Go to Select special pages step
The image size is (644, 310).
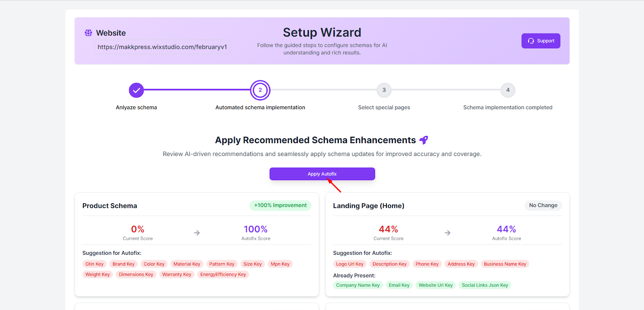tap(384, 108)
